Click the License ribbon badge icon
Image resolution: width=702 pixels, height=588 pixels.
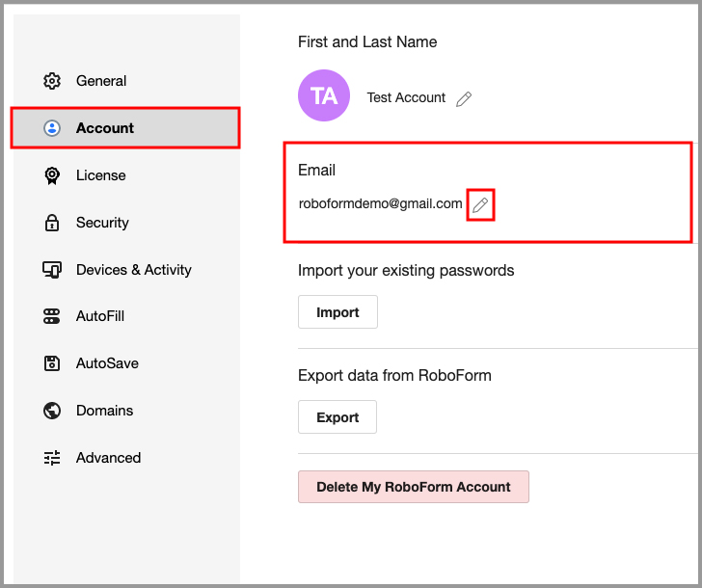pyautogui.click(x=52, y=175)
